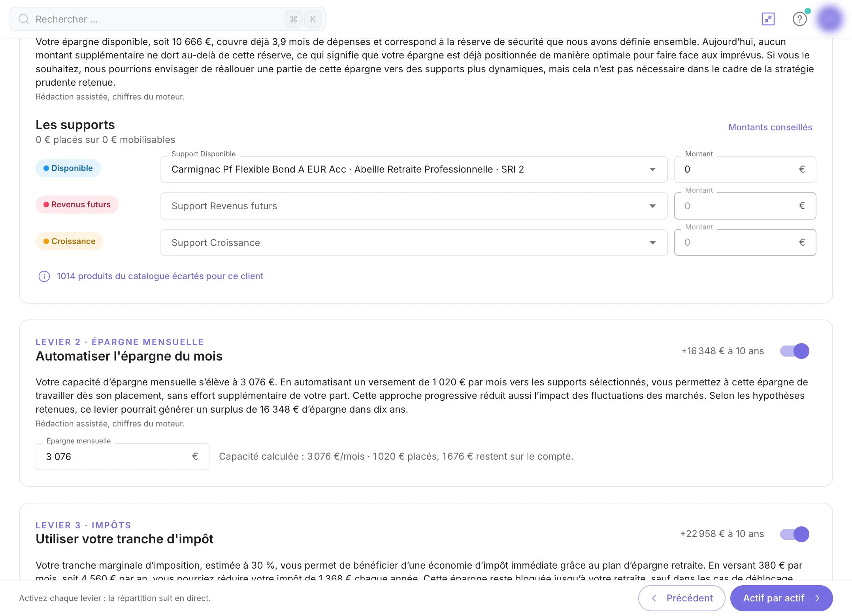Toggle the Impôts levier switch
Image resolution: width=852 pixels, height=616 pixels.
click(x=794, y=534)
